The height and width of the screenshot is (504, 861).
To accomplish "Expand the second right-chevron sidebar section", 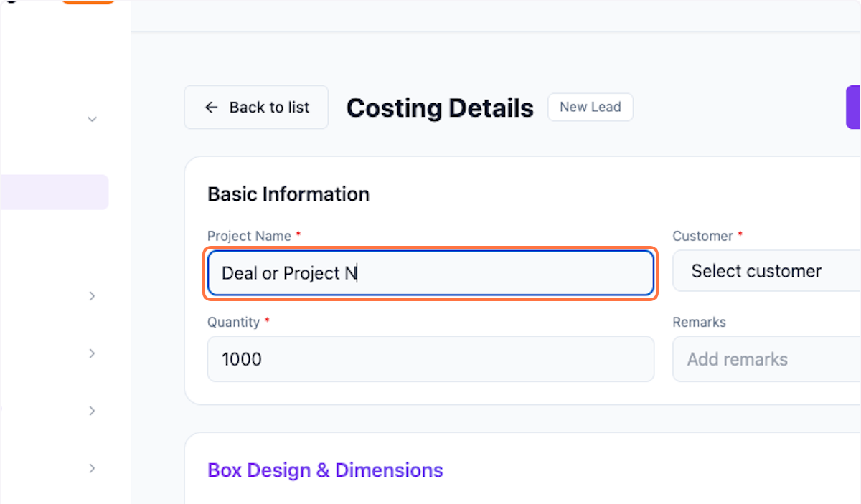I will coord(92,353).
